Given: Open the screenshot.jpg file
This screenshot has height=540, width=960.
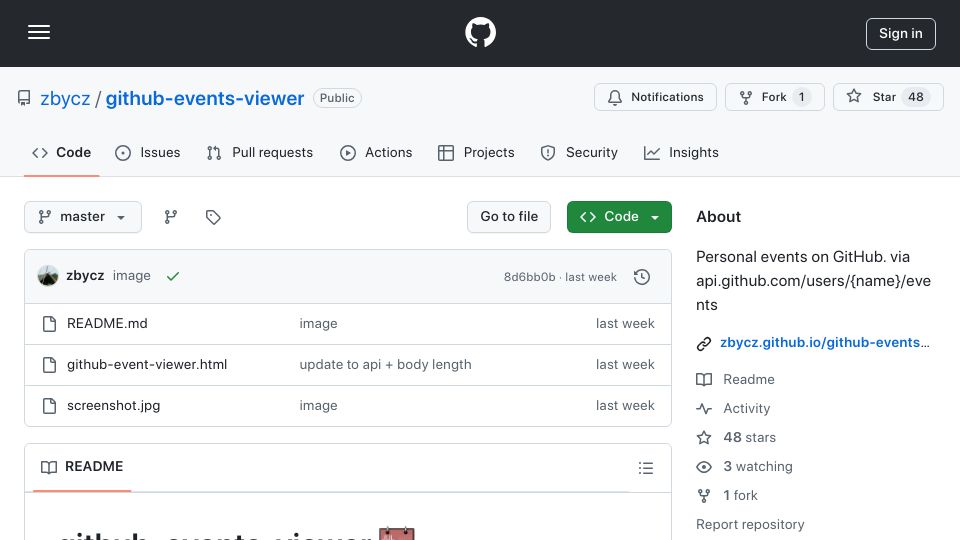Looking at the screenshot, I should 113,405.
